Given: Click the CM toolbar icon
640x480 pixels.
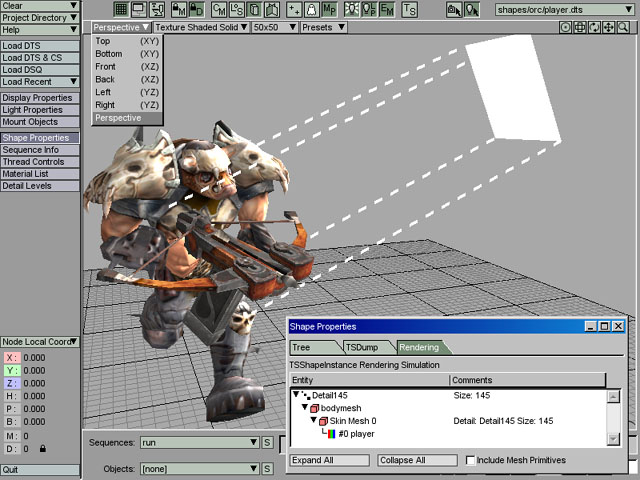Looking at the screenshot, I should tap(218, 10).
